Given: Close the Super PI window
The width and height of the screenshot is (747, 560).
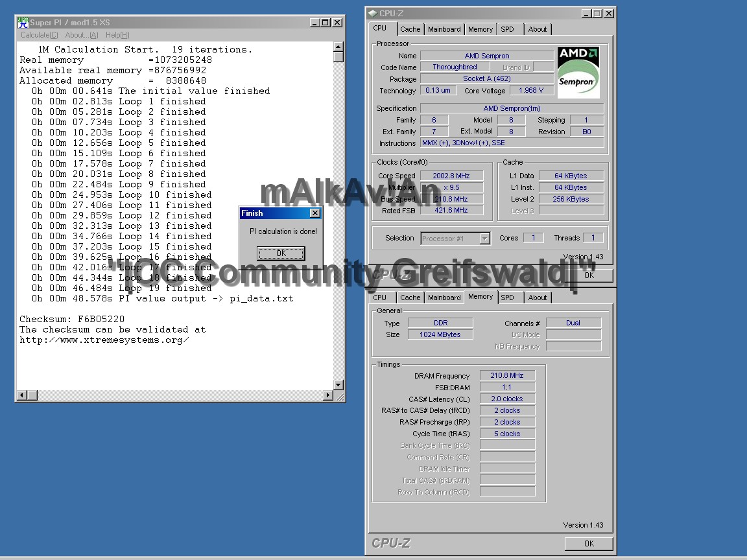Looking at the screenshot, I should 337,23.
